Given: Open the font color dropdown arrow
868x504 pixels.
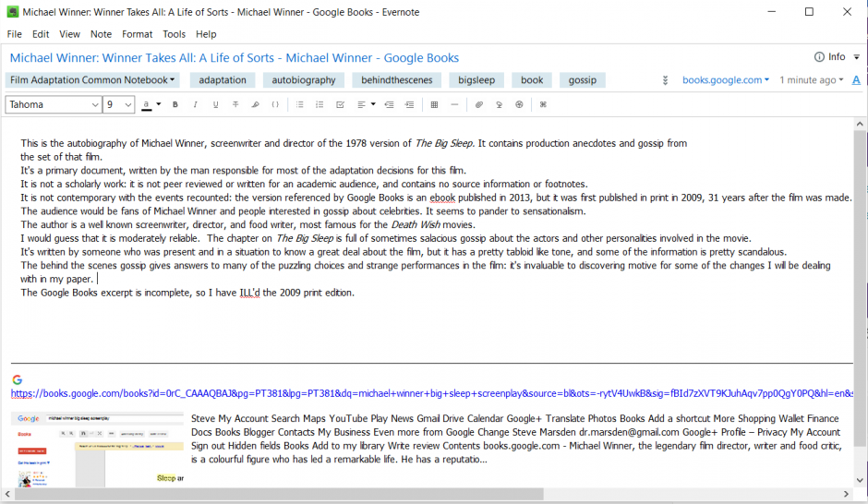Looking at the screenshot, I should (x=158, y=104).
